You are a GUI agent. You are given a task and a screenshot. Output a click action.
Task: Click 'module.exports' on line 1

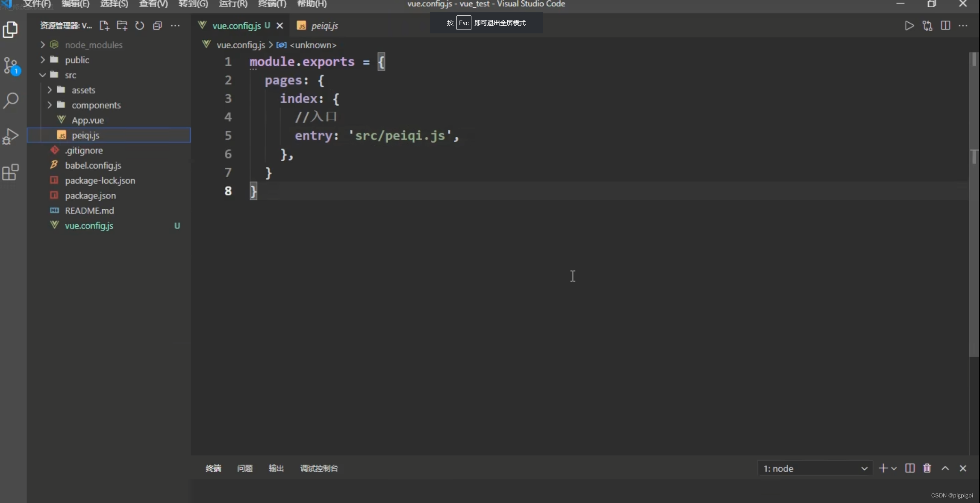coord(302,62)
